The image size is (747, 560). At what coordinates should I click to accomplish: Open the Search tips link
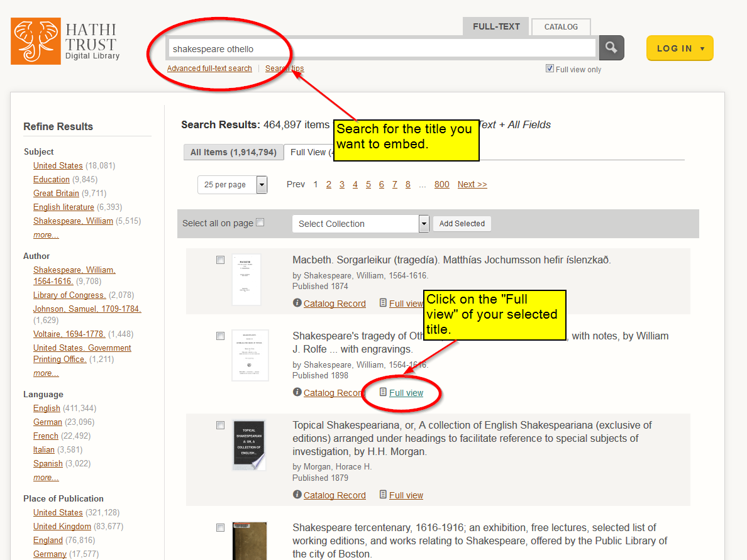pos(284,69)
